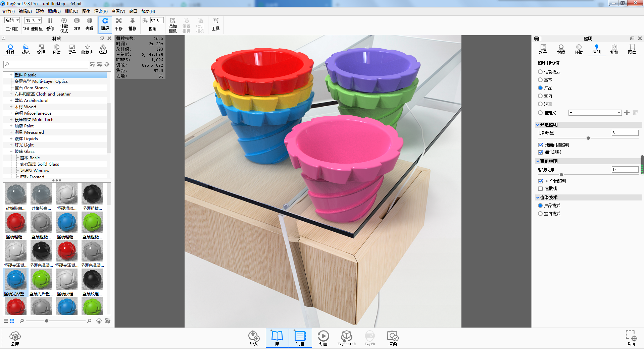Screen dimensions: 644x349
Task: Click the Render (渲染) bottom icon
Action: pyautogui.click(x=393, y=338)
